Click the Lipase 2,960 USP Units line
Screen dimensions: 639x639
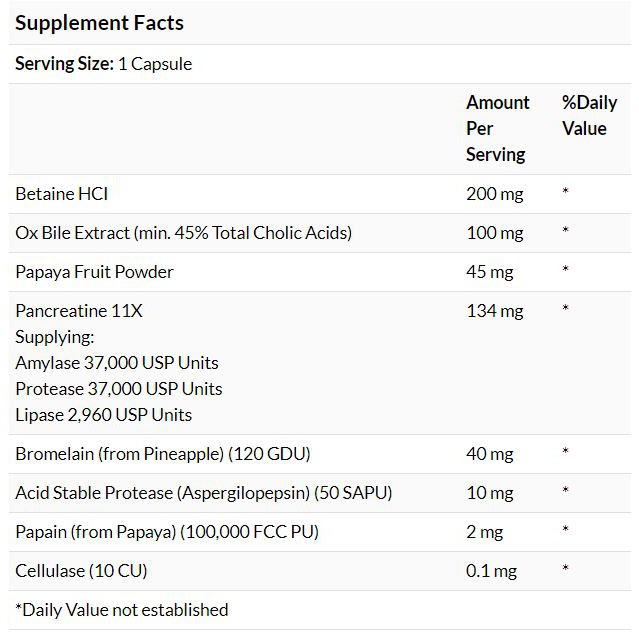click(x=103, y=415)
